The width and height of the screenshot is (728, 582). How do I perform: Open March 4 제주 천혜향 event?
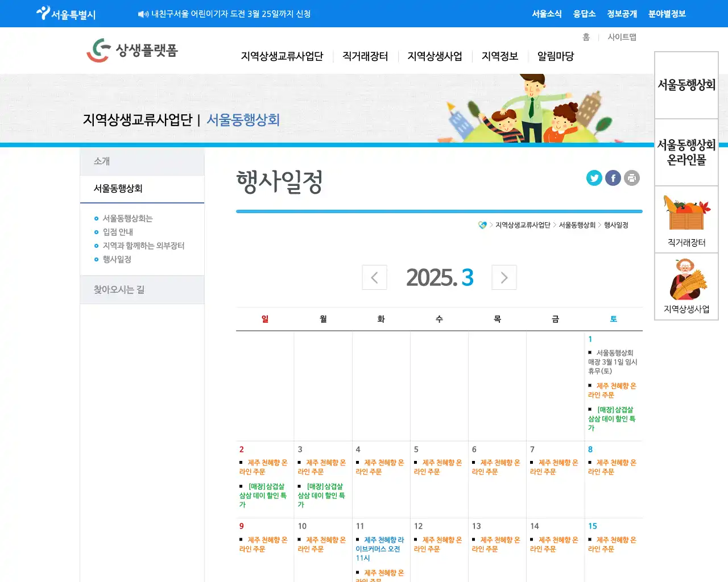(x=380, y=467)
